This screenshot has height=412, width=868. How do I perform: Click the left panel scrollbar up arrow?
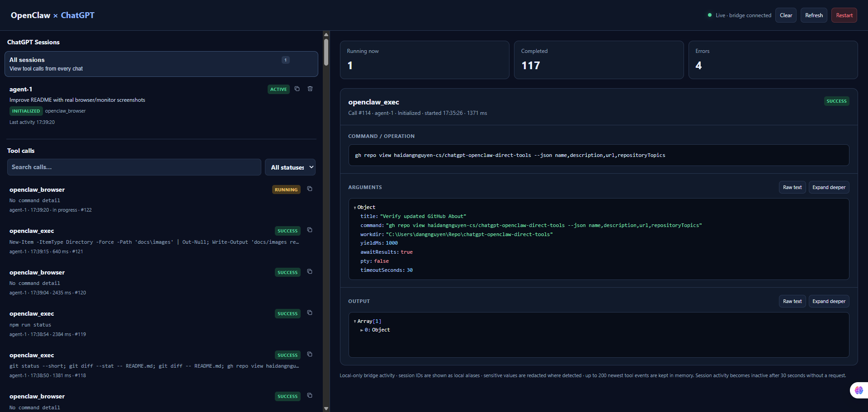click(326, 34)
